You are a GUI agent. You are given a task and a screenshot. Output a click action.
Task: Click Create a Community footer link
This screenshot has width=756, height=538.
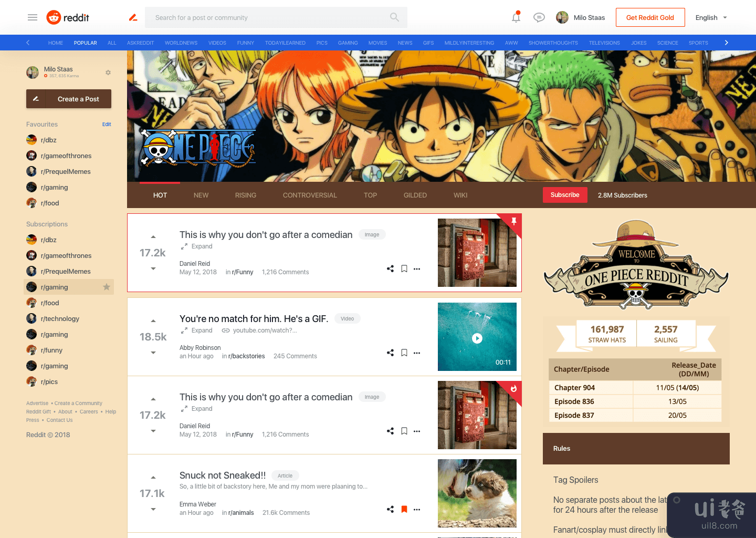pos(78,403)
